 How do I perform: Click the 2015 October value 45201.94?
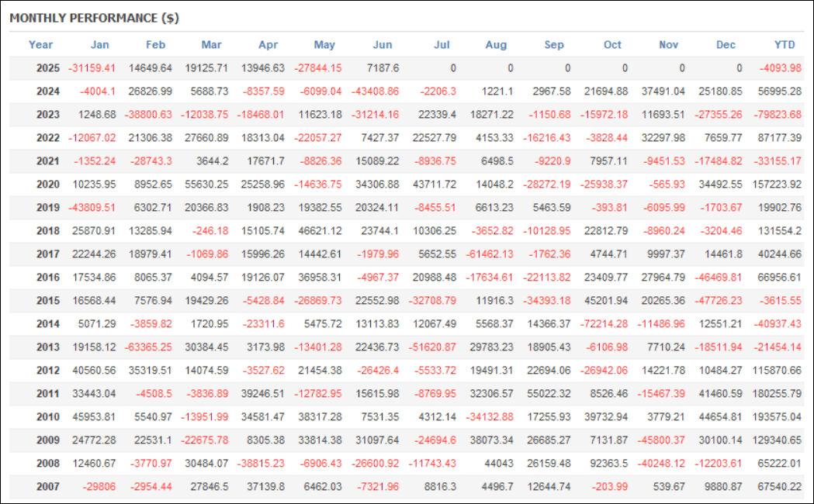point(606,301)
